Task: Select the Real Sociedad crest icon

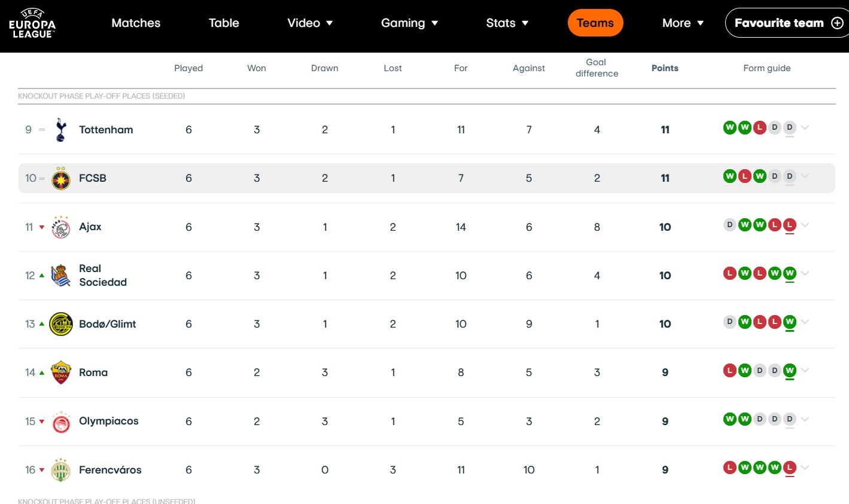Action: [60, 276]
